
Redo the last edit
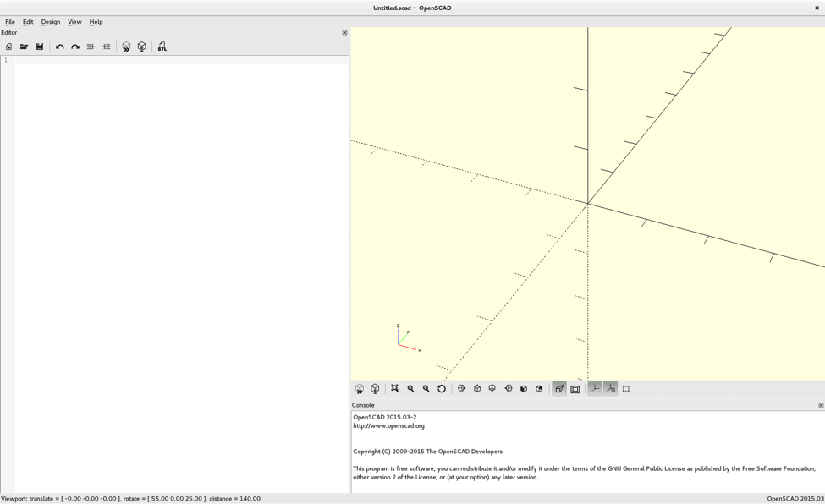coord(75,47)
